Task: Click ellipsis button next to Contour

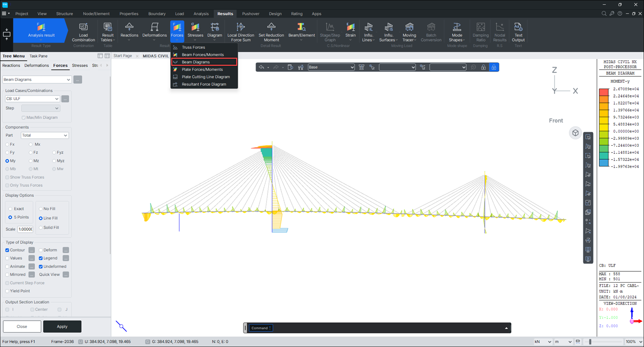Action: pos(32,250)
